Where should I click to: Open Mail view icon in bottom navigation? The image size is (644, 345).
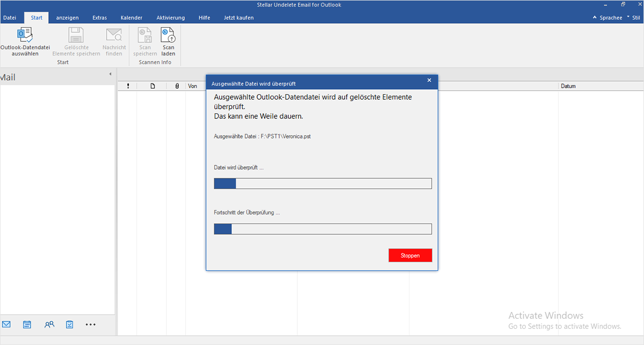click(x=6, y=324)
